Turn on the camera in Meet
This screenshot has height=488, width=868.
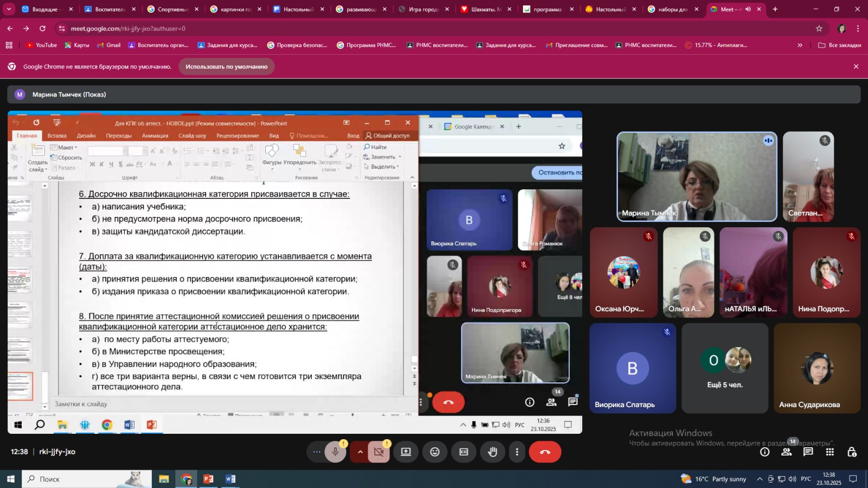[x=379, y=452]
